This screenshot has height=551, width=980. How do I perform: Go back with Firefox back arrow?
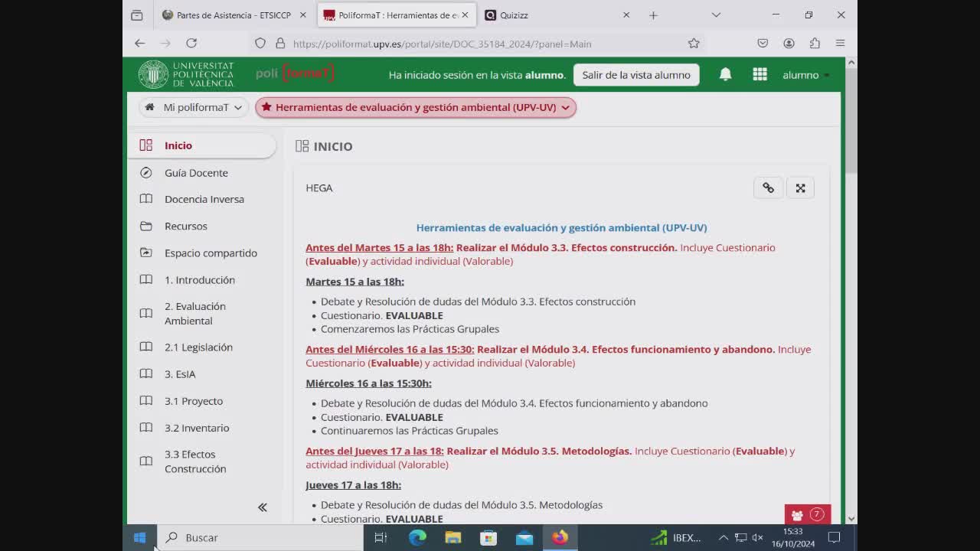point(139,44)
